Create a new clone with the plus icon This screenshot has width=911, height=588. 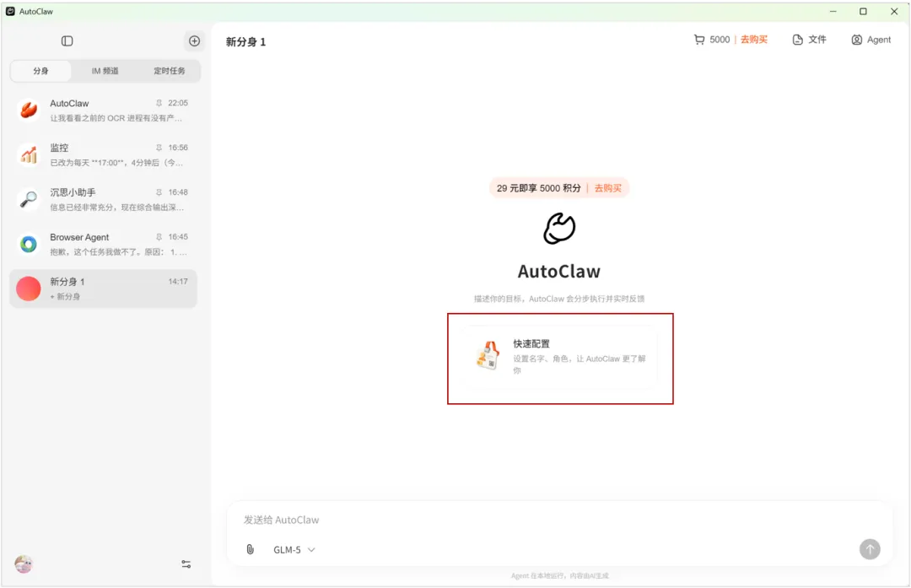tap(194, 40)
